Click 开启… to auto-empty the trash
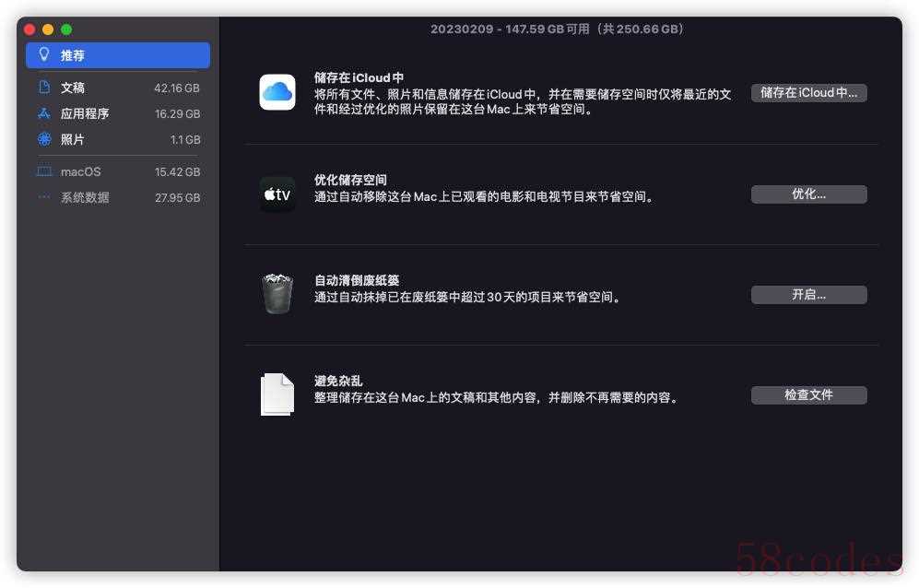 pyautogui.click(x=808, y=294)
